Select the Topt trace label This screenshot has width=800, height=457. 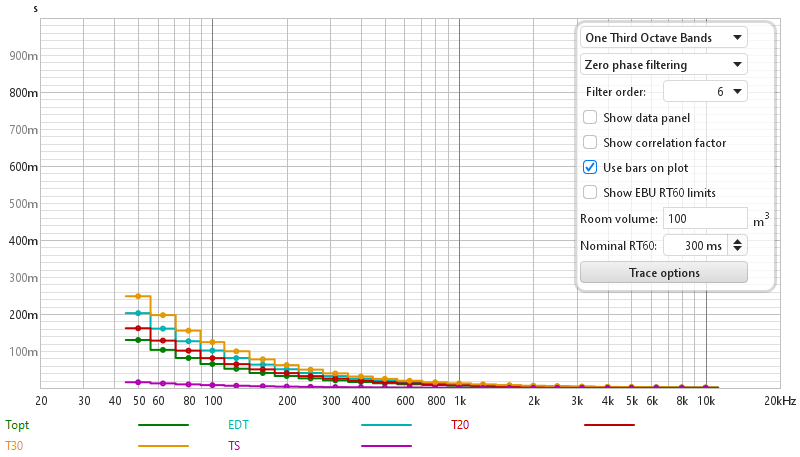[x=17, y=425]
